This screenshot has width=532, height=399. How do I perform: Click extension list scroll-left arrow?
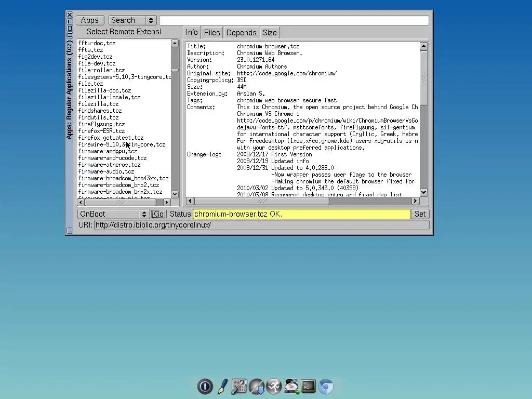pos(81,202)
